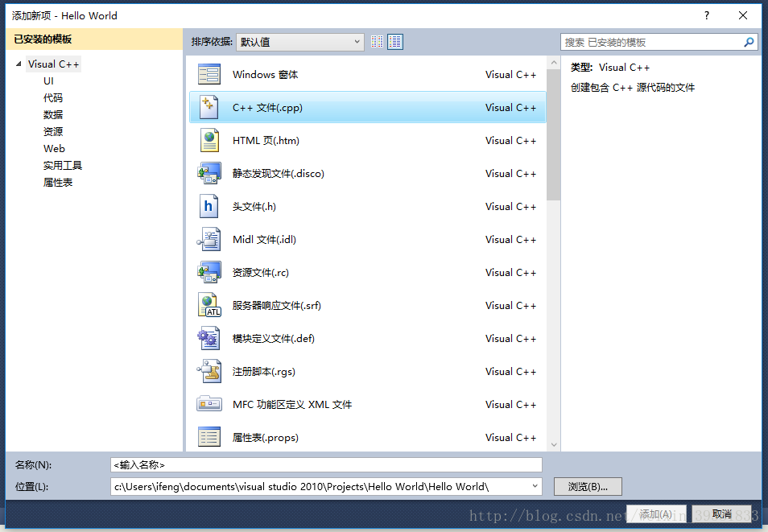Click the scrollbar down arrow

point(554,445)
